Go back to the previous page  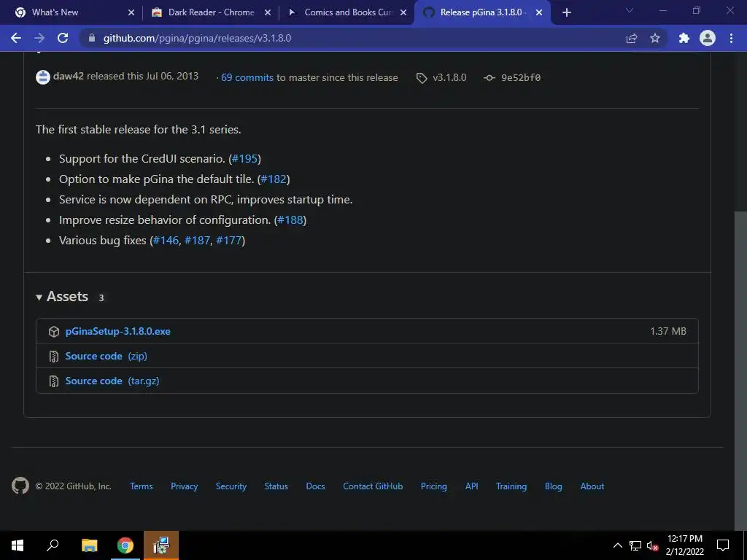pos(16,38)
